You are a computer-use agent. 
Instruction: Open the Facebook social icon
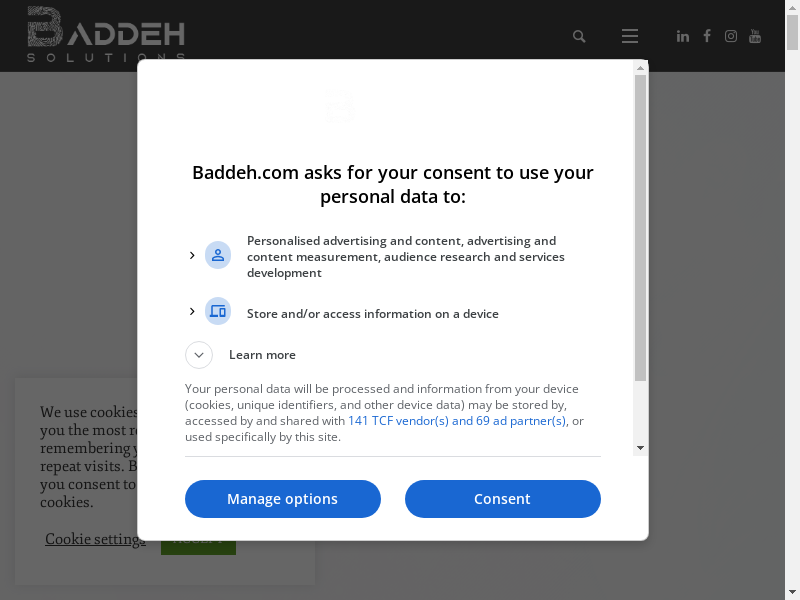[x=707, y=36]
